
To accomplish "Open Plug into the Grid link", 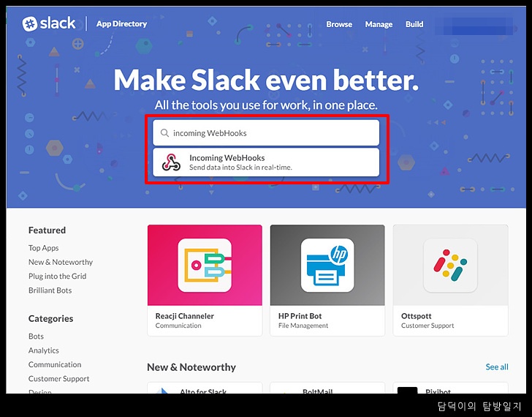I will [x=57, y=276].
